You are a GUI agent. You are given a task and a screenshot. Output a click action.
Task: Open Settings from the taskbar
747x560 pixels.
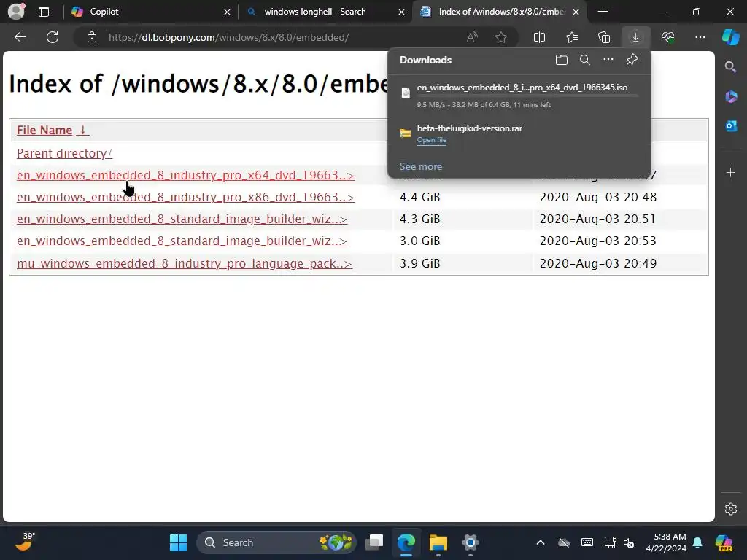(470, 542)
